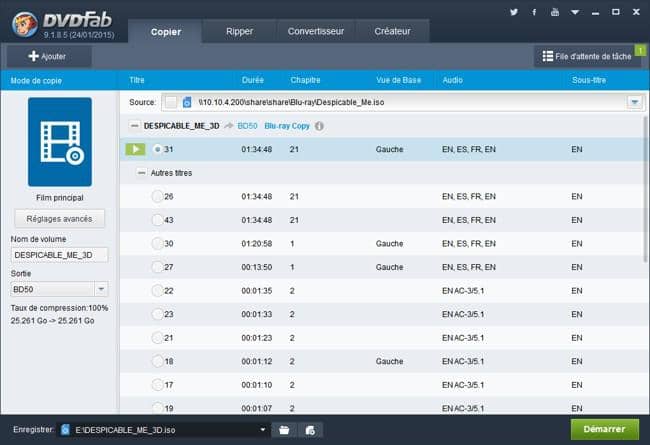Click the title list vertical scrollbar
Viewport: 650px width, 445px height.
tap(645, 189)
